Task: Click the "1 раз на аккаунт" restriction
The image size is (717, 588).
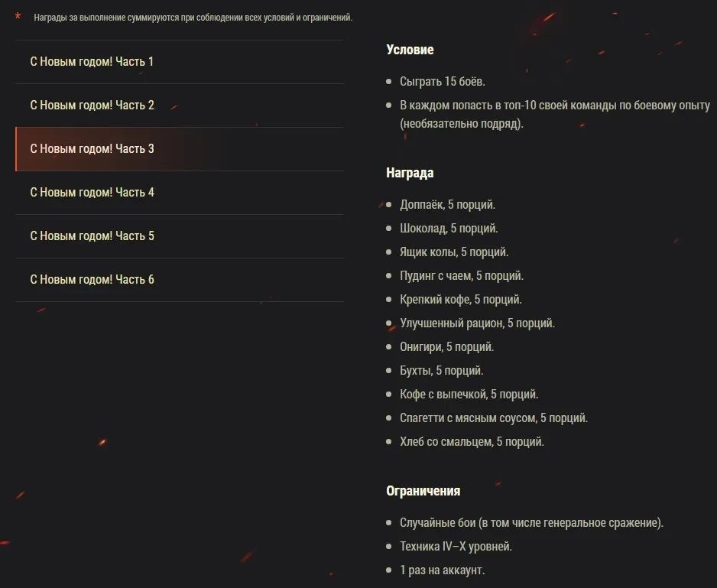Action: tap(442, 570)
